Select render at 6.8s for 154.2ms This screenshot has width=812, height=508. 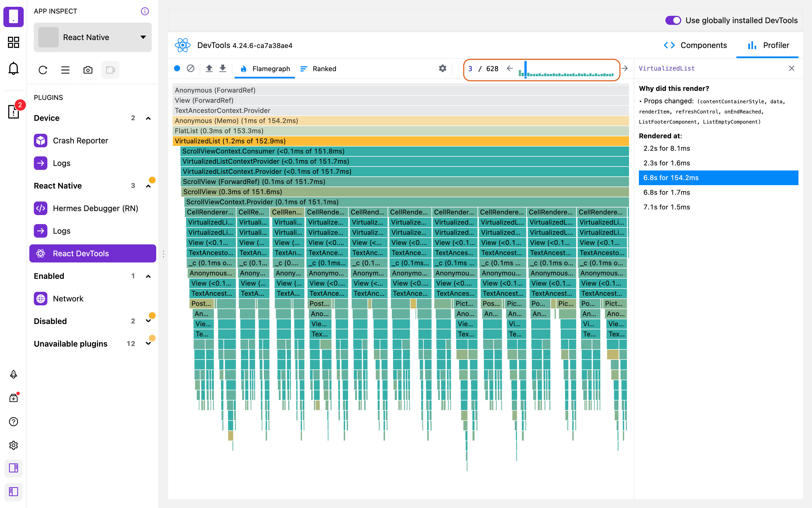(718, 178)
